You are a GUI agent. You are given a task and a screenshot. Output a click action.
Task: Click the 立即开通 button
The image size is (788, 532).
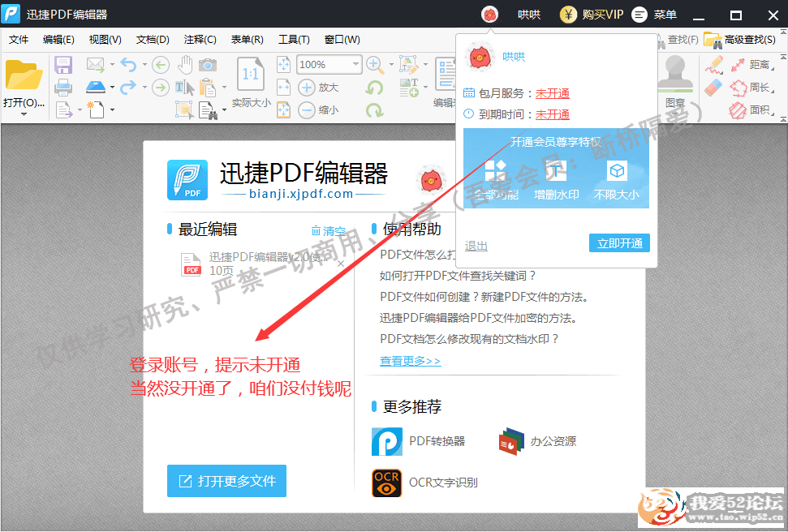[620, 243]
